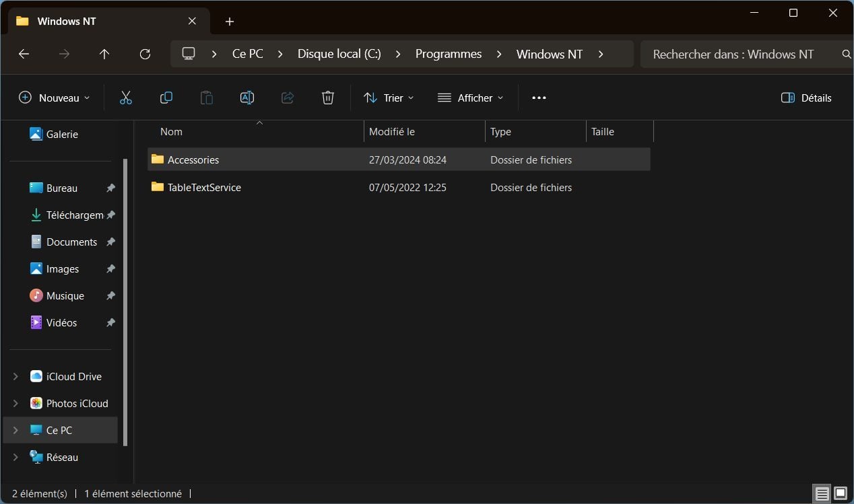Viewport: 854px width, 504px height.
Task: Expand the Ce PC tree node
Action: pos(15,431)
